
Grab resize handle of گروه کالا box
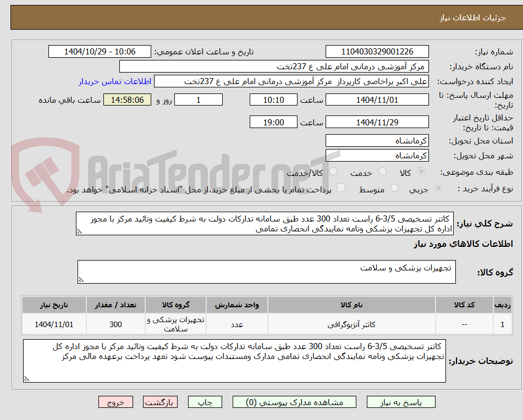click(x=81, y=280)
